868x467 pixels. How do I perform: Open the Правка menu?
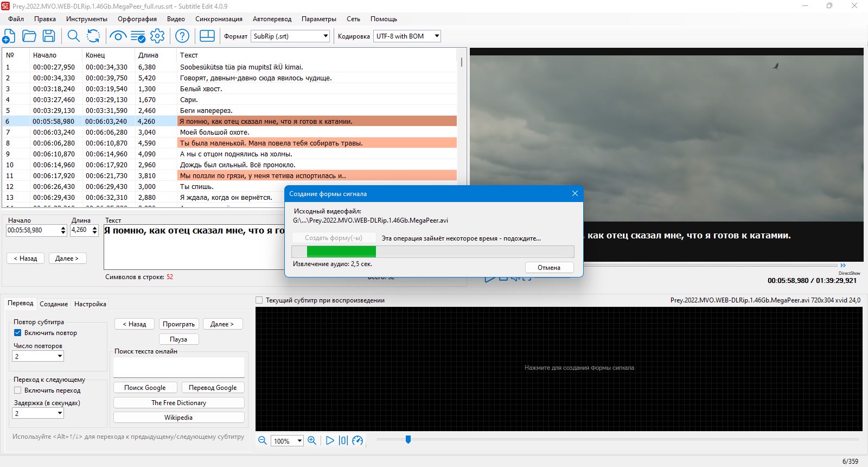45,19
